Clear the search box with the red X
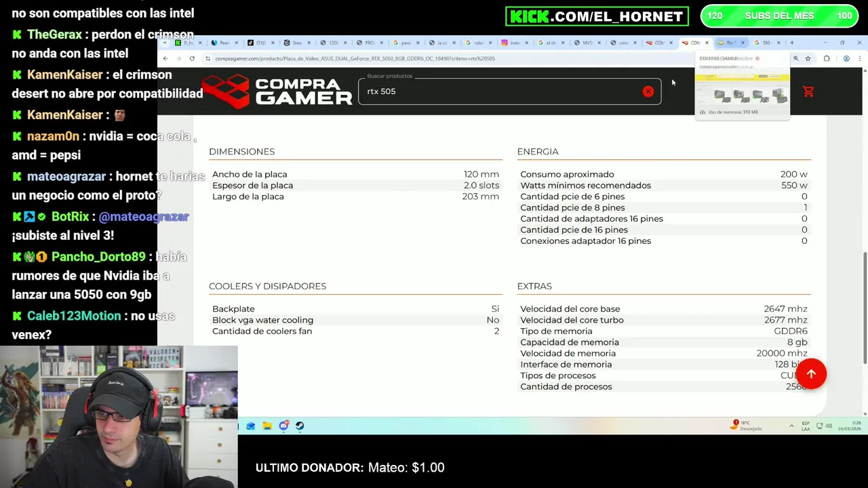 (648, 91)
